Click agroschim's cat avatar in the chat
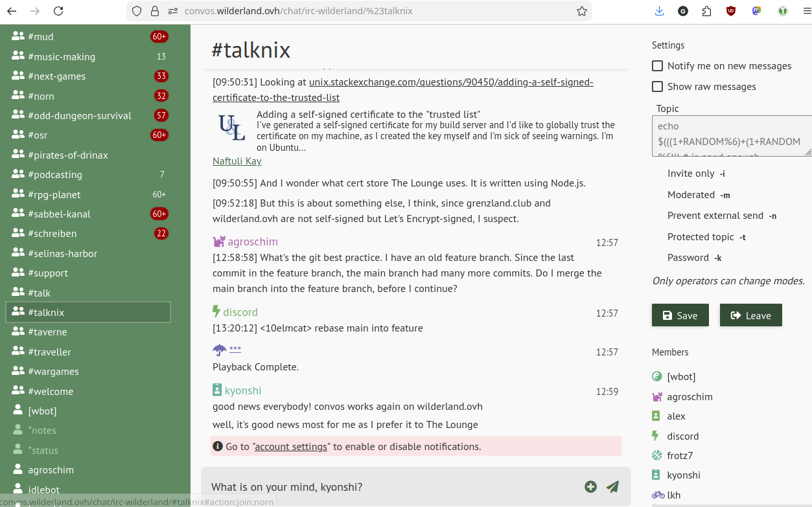The width and height of the screenshot is (812, 507). [219, 242]
